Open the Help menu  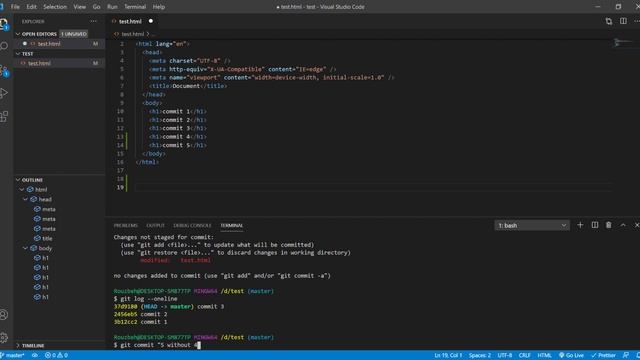(159, 7)
